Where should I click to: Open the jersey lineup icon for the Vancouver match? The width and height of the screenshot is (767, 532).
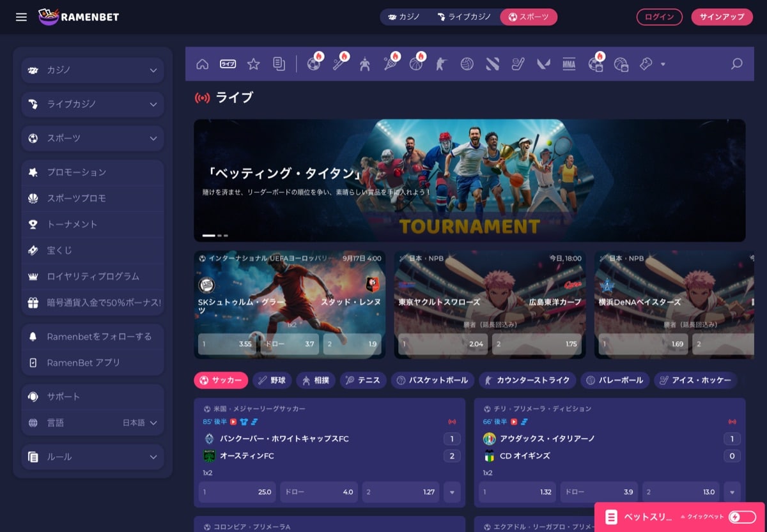(244, 422)
